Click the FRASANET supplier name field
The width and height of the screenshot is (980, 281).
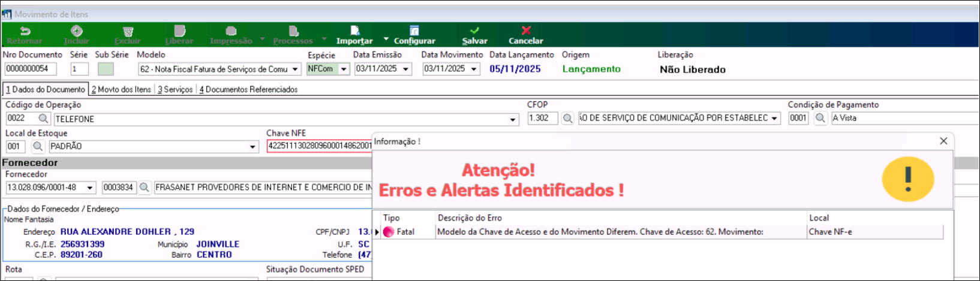(263, 188)
